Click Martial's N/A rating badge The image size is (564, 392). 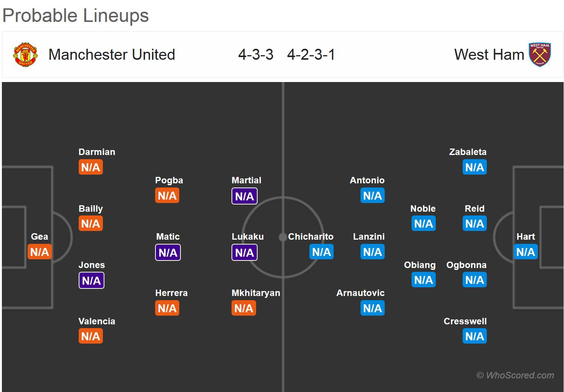(244, 196)
